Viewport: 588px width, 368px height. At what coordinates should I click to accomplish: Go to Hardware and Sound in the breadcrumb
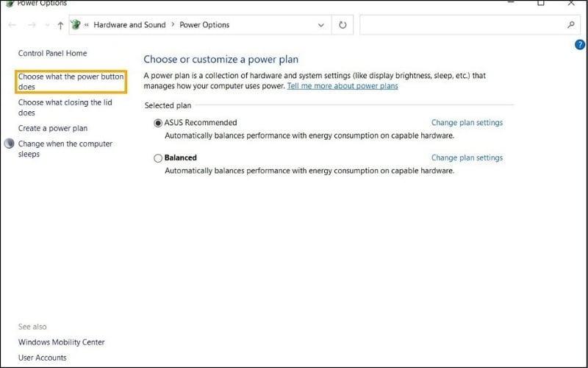129,25
